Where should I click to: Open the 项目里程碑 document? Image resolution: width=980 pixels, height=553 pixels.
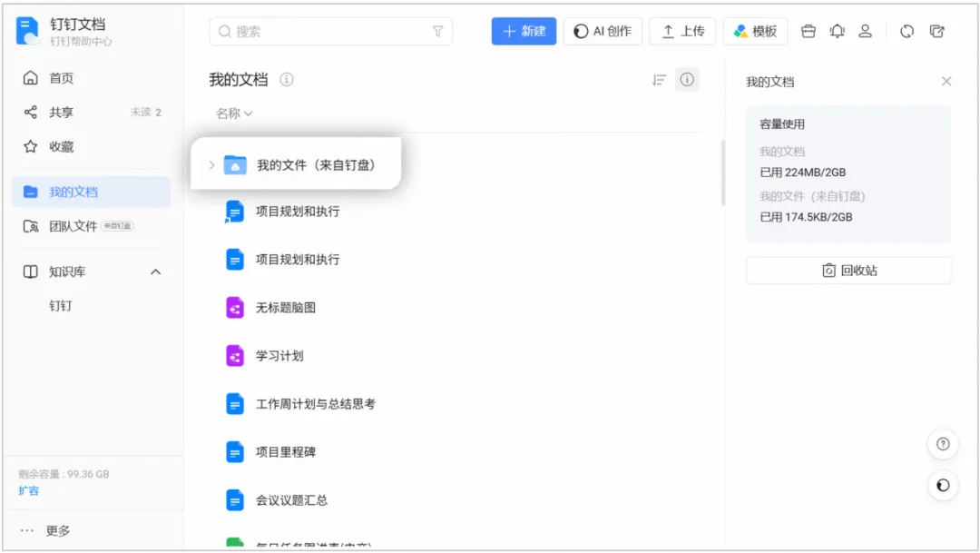(286, 451)
